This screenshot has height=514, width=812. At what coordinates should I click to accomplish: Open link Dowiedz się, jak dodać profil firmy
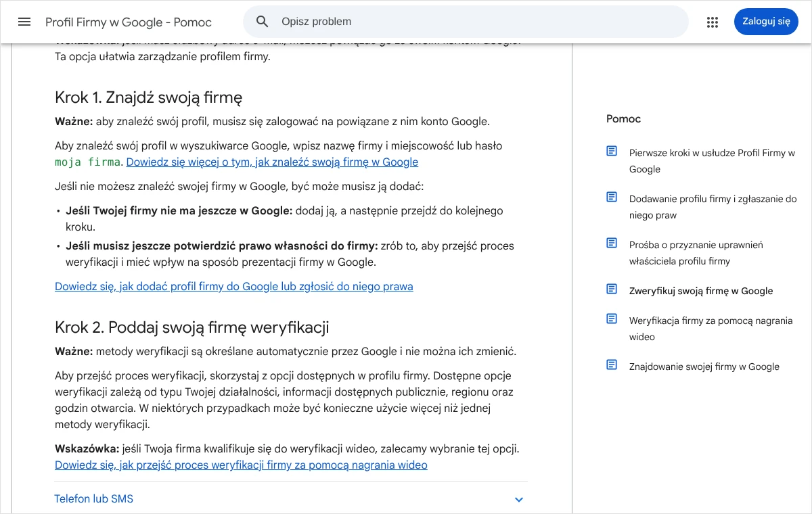234,287
